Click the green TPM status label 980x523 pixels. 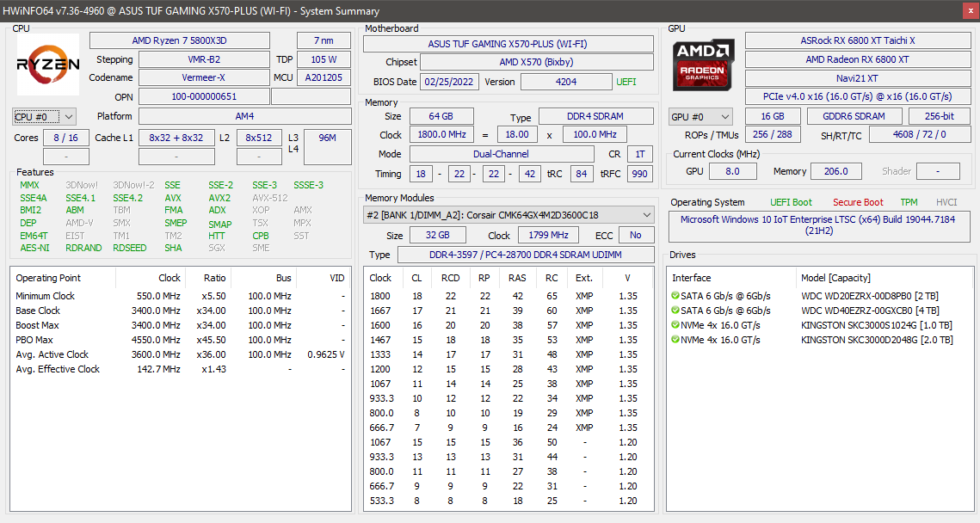point(909,202)
